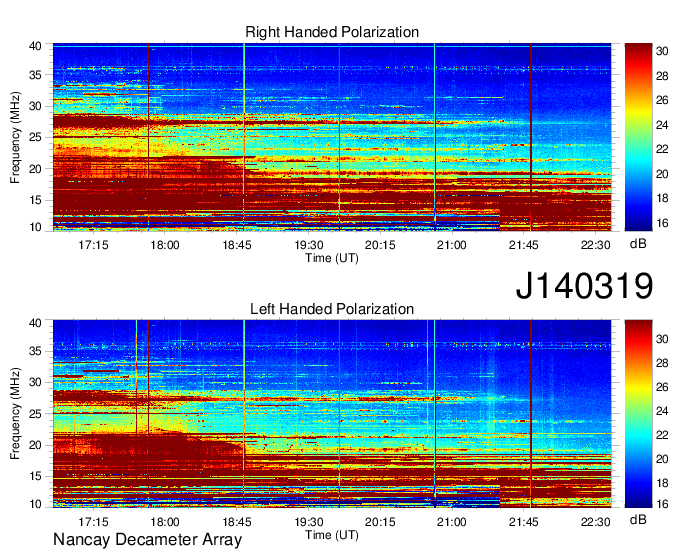This screenshot has height=552, width=680.
Task: Click the 17:15 time tick on the Right Handed plot
Action: 93,245
